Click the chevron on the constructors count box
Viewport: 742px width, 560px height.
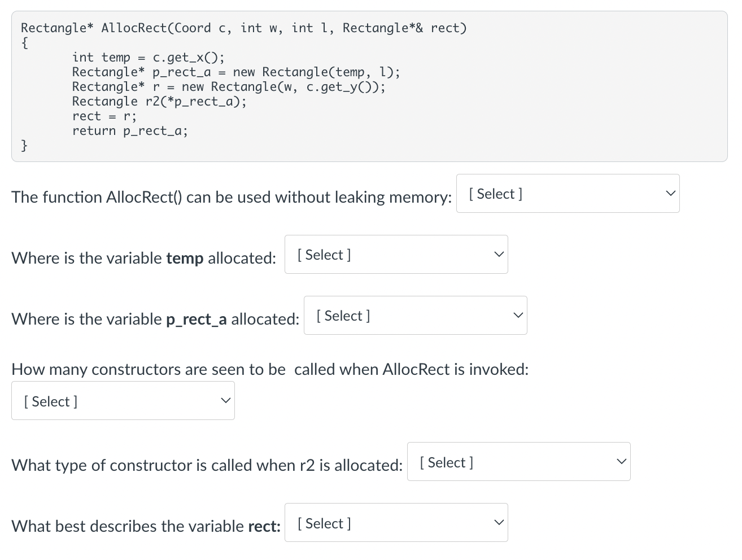[x=225, y=400]
